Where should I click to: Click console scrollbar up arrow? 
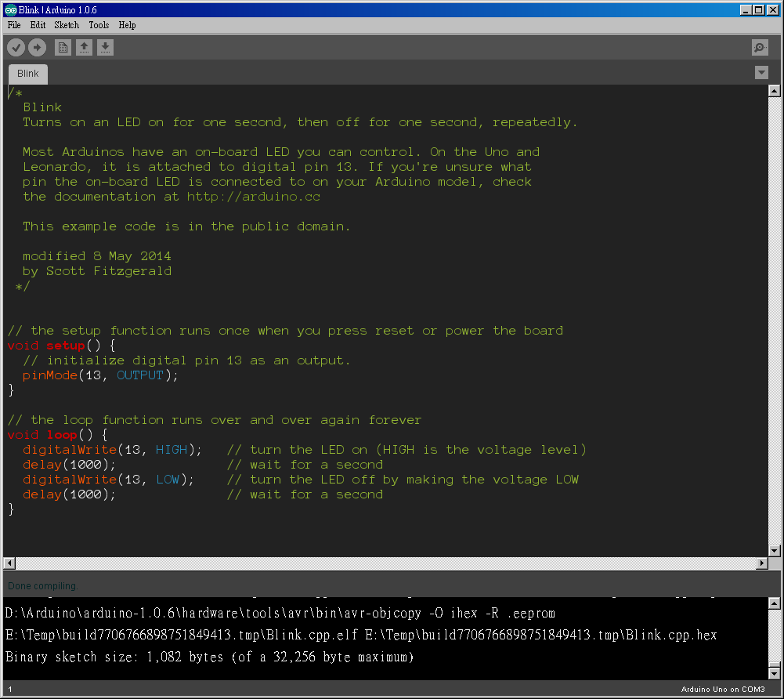click(x=774, y=603)
